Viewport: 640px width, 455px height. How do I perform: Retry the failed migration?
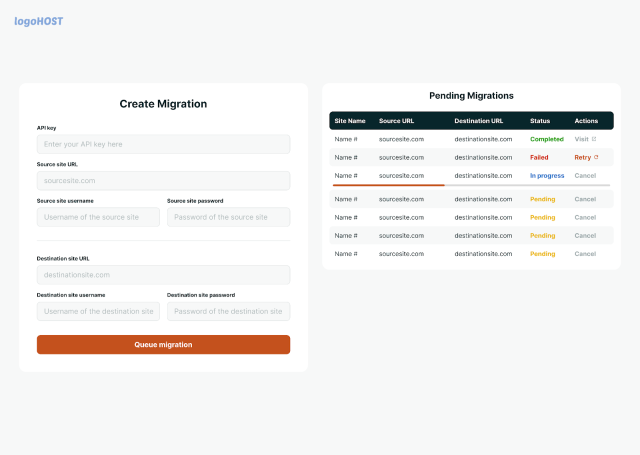583,157
